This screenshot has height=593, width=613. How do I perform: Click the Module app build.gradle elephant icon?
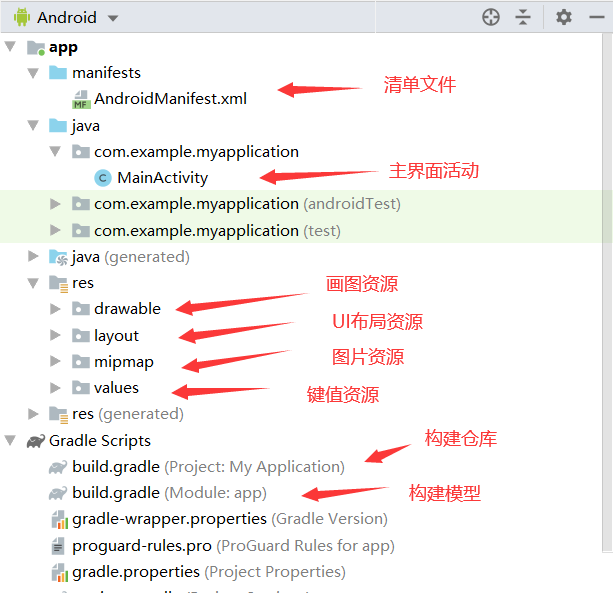point(58,493)
